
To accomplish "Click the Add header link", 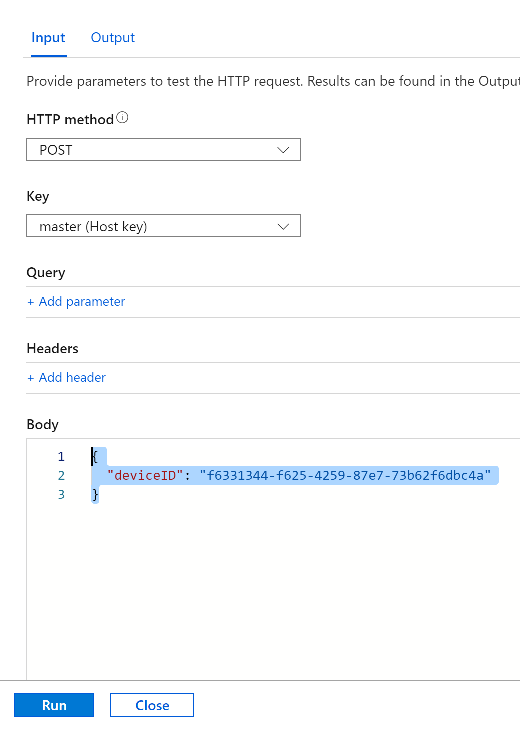I will pos(67,378).
